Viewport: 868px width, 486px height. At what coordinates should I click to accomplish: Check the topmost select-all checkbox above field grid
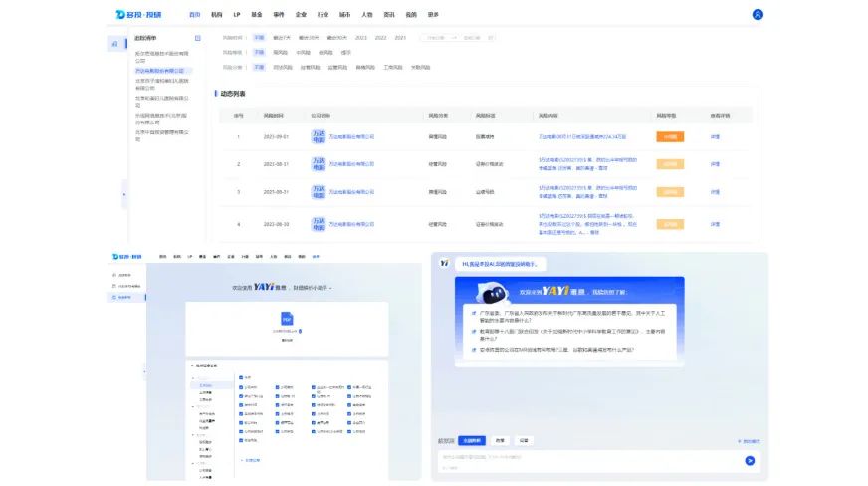242,377
